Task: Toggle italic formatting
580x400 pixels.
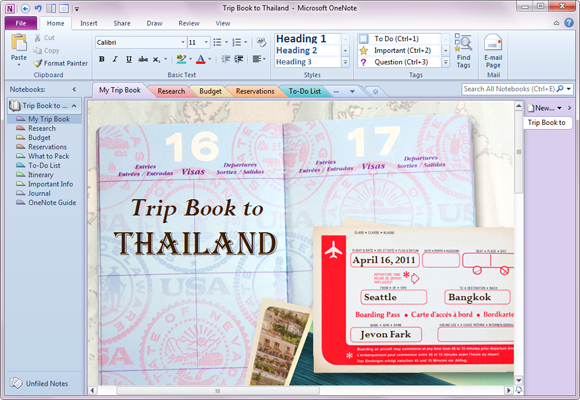Action: [x=115, y=59]
